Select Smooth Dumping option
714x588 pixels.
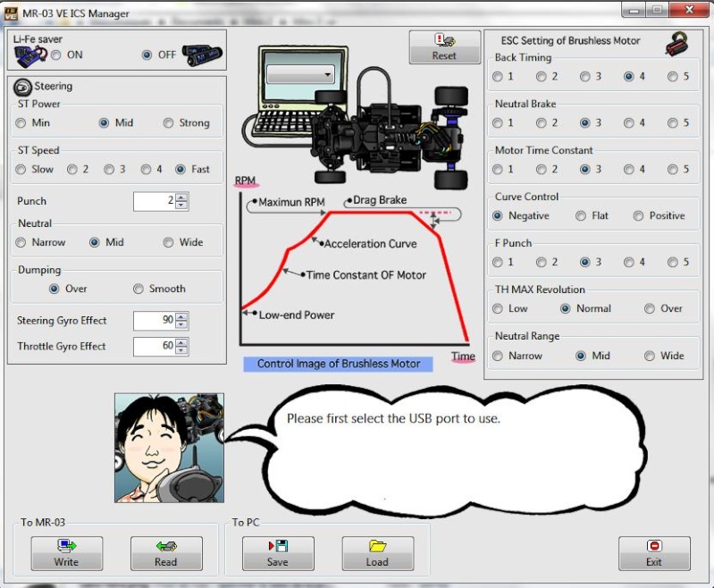click(x=139, y=289)
